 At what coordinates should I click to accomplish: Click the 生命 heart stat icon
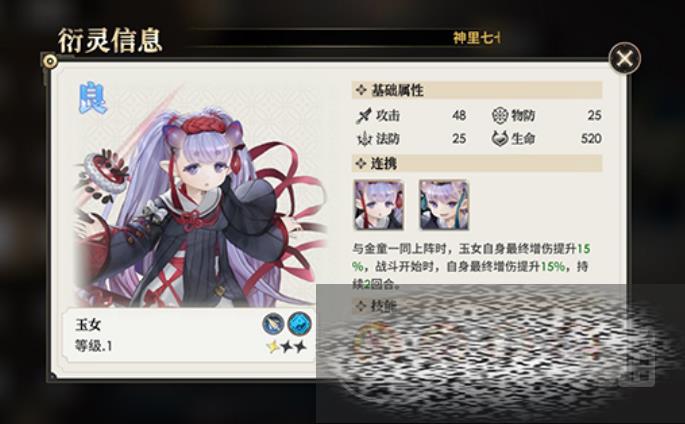pyautogui.click(x=500, y=139)
